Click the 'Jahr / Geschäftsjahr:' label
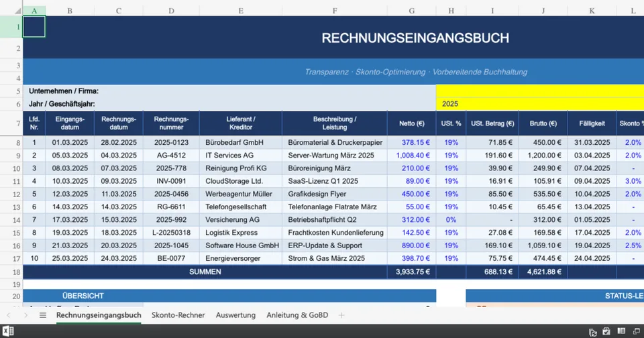The image size is (644, 338). [x=62, y=104]
